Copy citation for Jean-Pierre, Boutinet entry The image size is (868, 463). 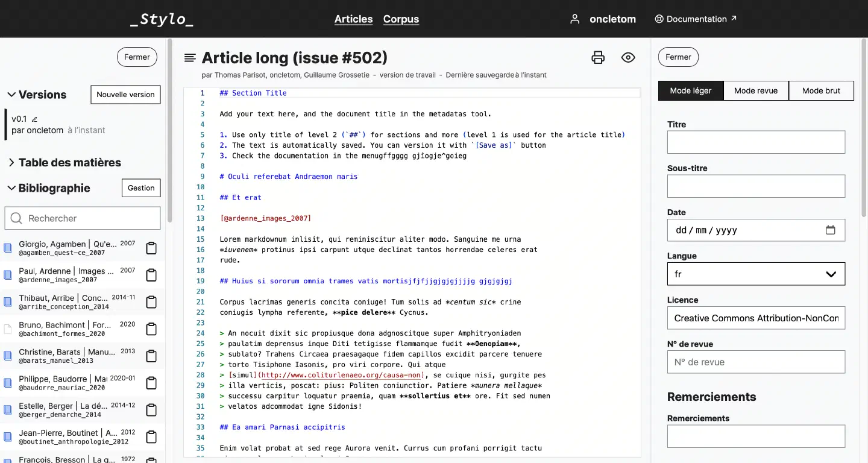tap(152, 437)
